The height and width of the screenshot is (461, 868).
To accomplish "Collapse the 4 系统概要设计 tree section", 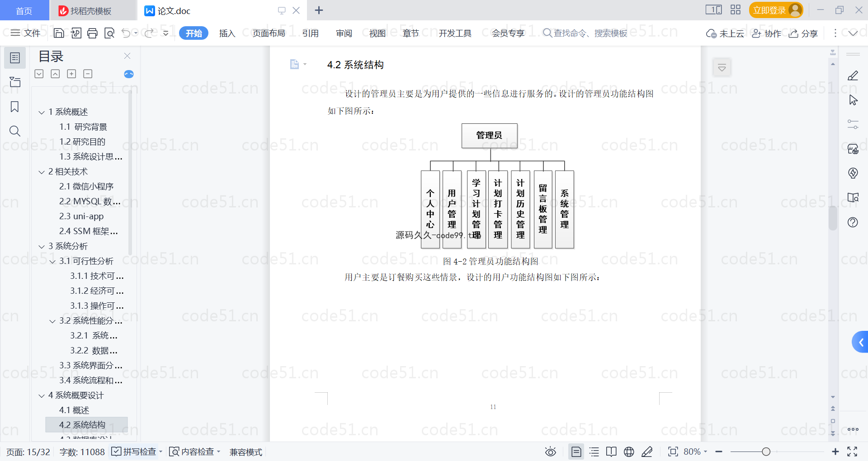I will (x=42, y=395).
